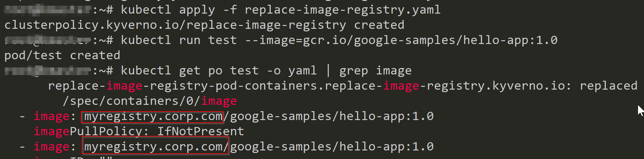The width and height of the screenshot is (644, 159).
Task: Click the pipe character before grep
Action: (328, 71)
